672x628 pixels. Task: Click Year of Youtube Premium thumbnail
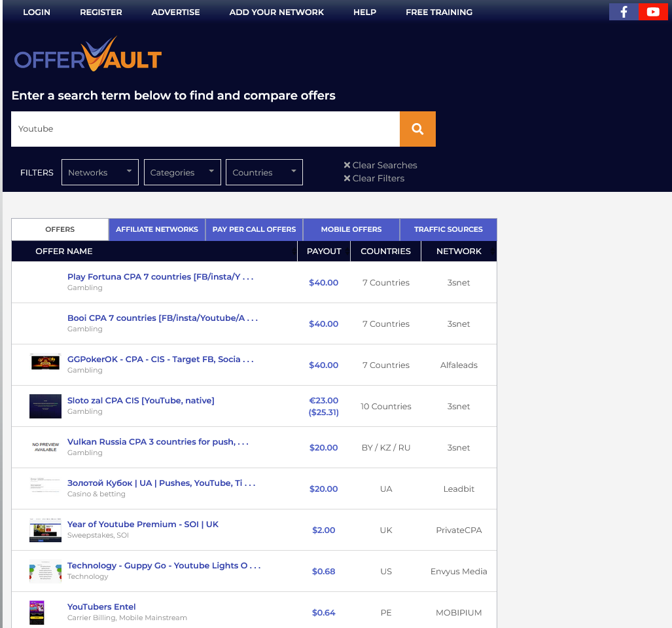(45, 530)
